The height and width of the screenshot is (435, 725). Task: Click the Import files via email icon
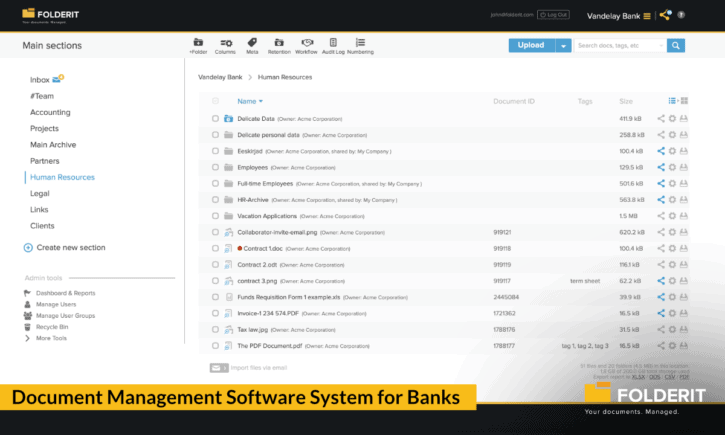pos(219,368)
